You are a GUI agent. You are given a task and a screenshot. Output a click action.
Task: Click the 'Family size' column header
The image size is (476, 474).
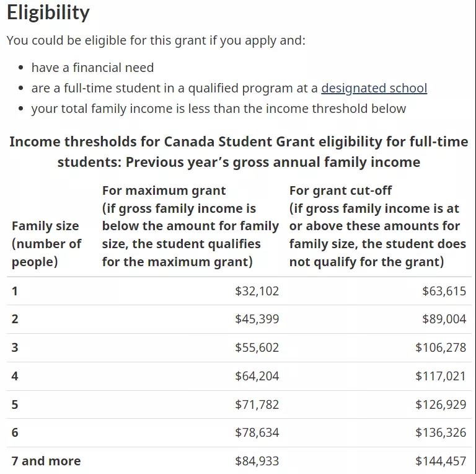pyautogui.click(x=46, y=244)
